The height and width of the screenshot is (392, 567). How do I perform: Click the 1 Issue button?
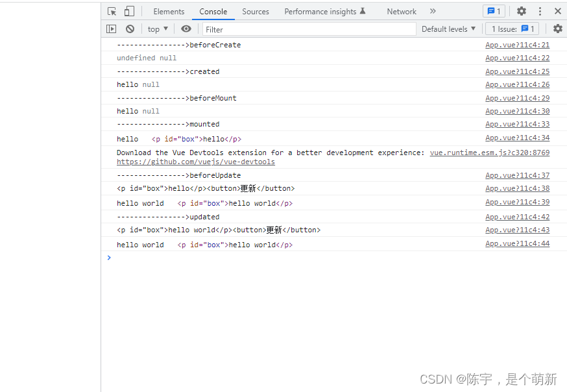point(513,29)
